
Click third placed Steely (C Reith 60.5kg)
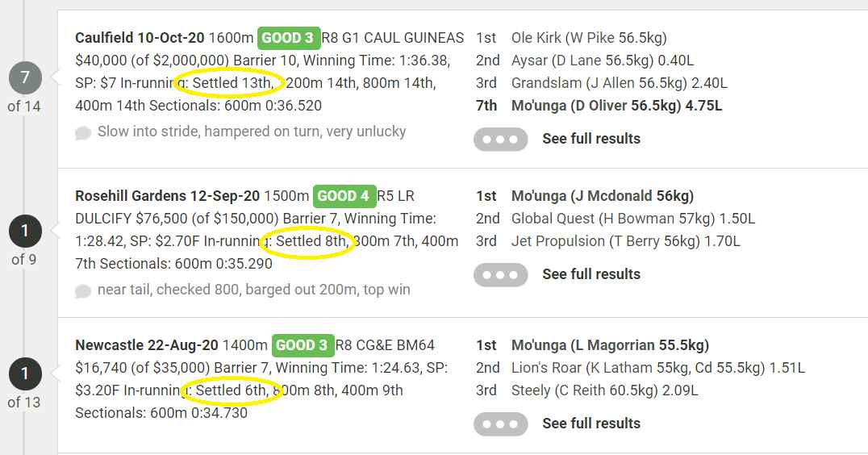(x=585, y=390)
